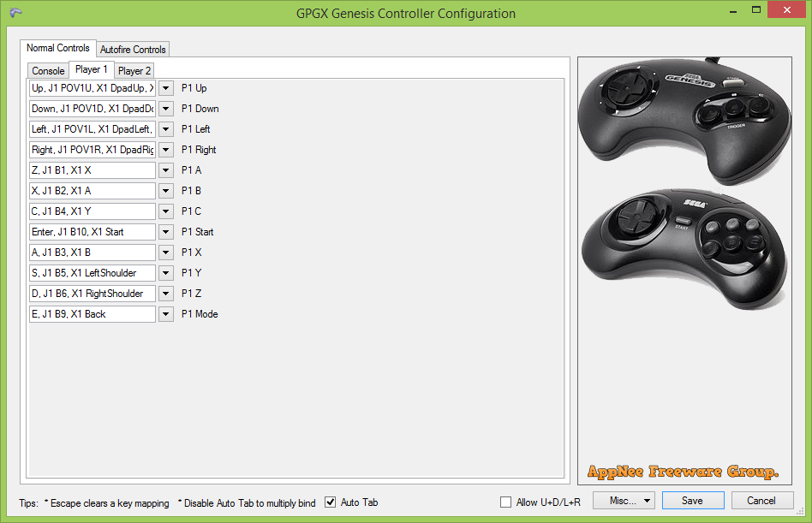The width and height of the screenshot is (812, 523).
Task: Open dropdown arrow for P1 Y
Action: 165,272
